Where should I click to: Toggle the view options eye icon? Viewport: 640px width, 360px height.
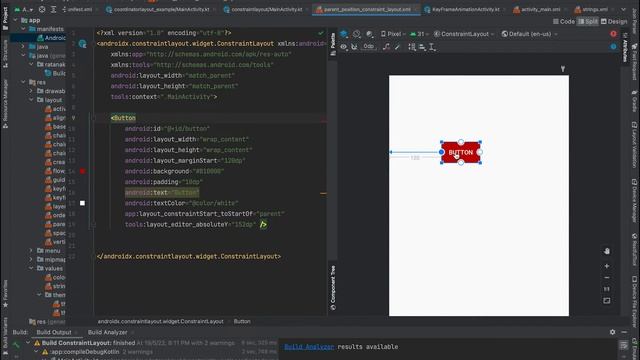click(344, 47)
